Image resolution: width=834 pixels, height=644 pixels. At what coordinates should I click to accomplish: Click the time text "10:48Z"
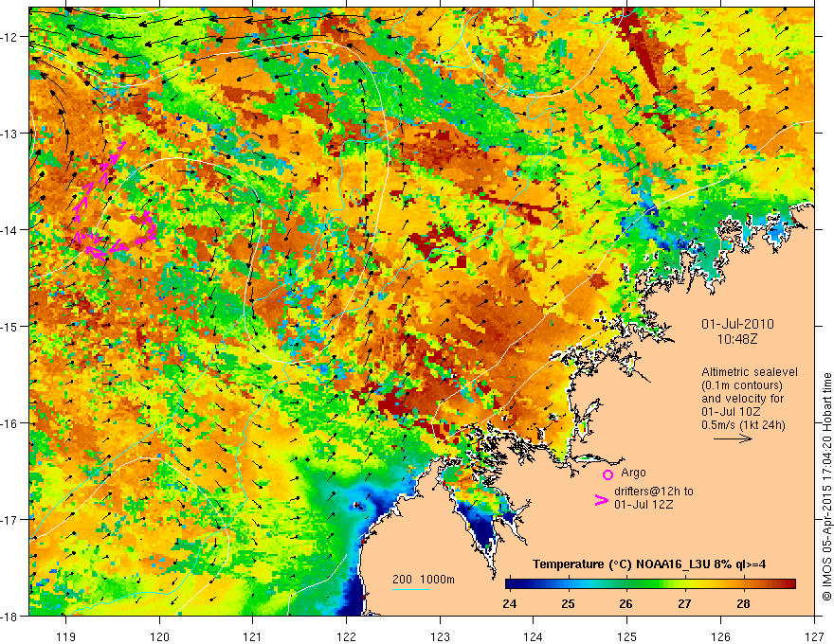pyautogui.click(x=737, y=339)
